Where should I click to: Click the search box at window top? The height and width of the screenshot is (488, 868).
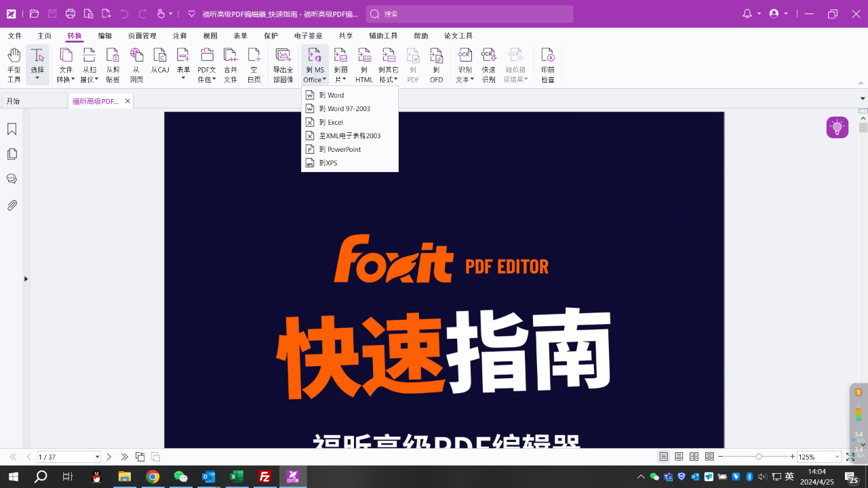[x=469, y=14]
